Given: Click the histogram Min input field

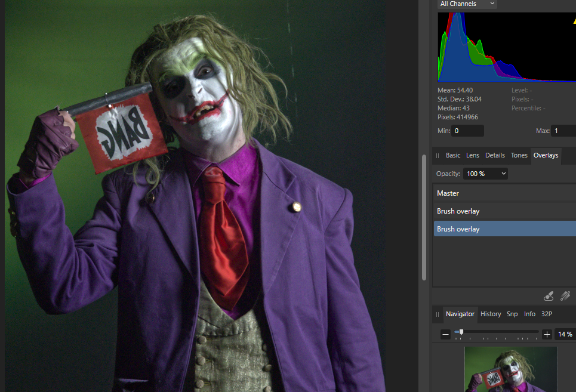Looking at the screenshot, I should click(x=467, y=131).
